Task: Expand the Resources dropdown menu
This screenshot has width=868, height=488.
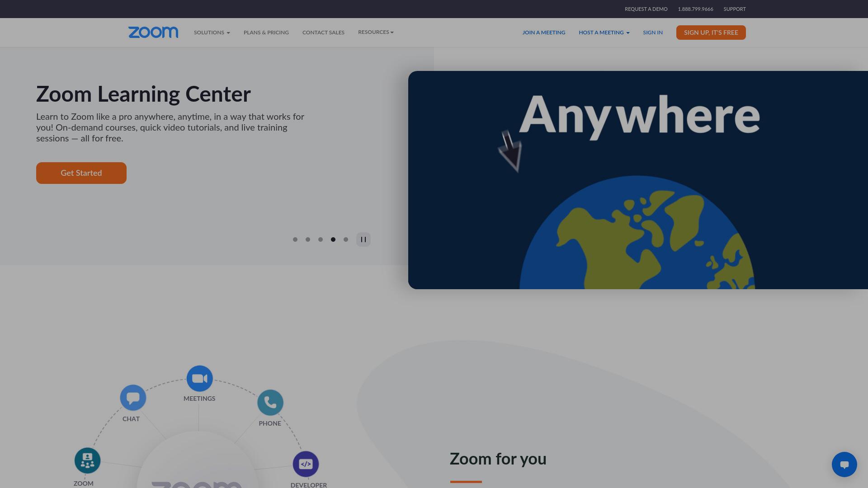Action: (x=376, y=32)
